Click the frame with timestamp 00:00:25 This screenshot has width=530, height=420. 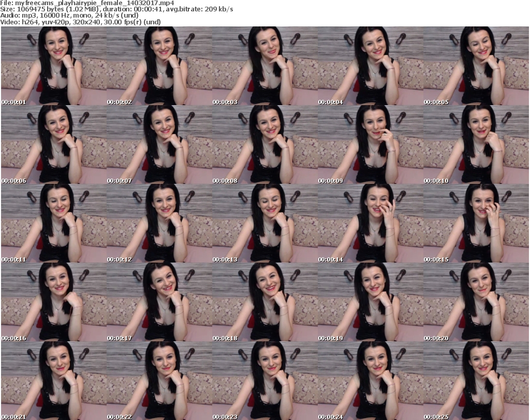(x=476, y=381)
